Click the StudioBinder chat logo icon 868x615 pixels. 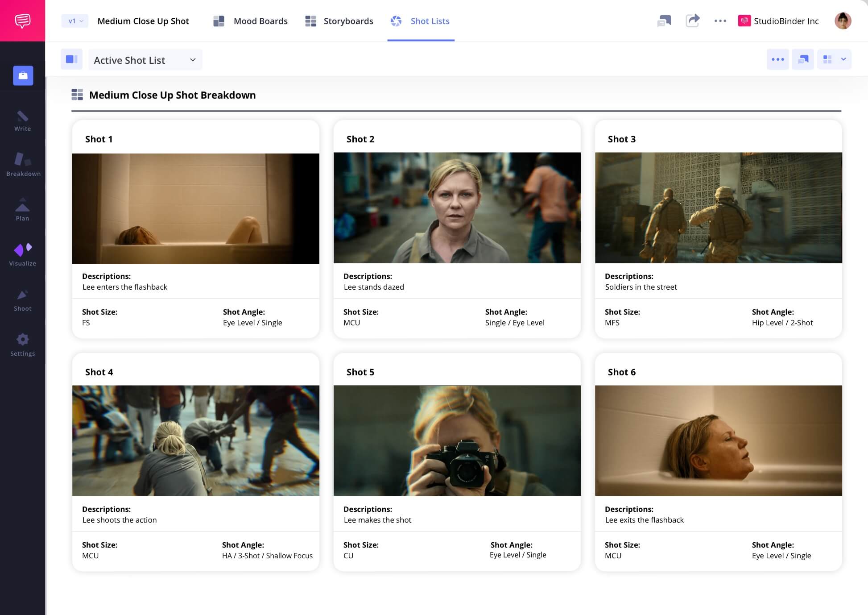tap(22, 21)
